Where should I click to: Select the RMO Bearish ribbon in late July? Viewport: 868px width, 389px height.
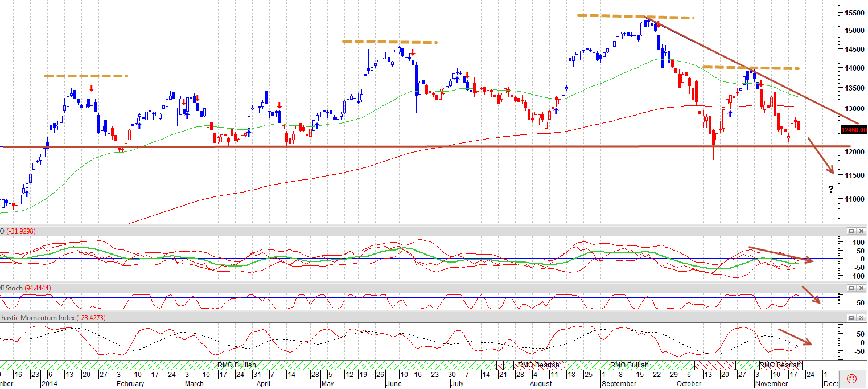click(x=540, y=365)
